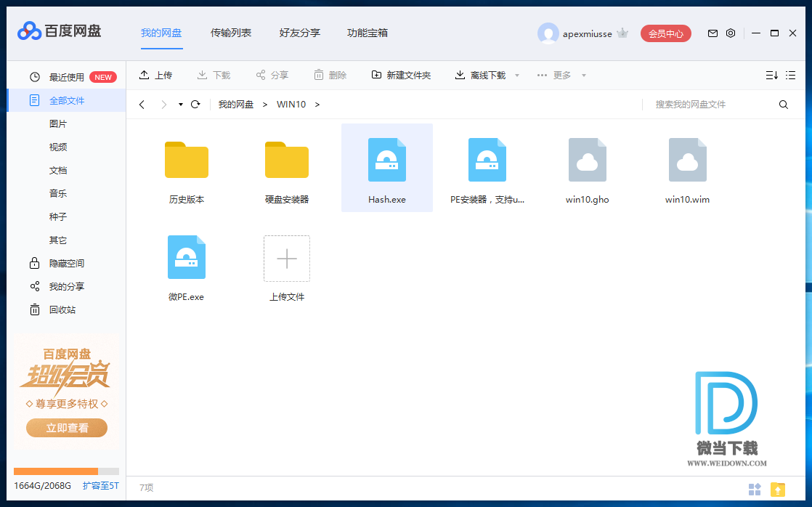Open the settings hexagon icon
The image size is (812, 507).
click(730, 33)
